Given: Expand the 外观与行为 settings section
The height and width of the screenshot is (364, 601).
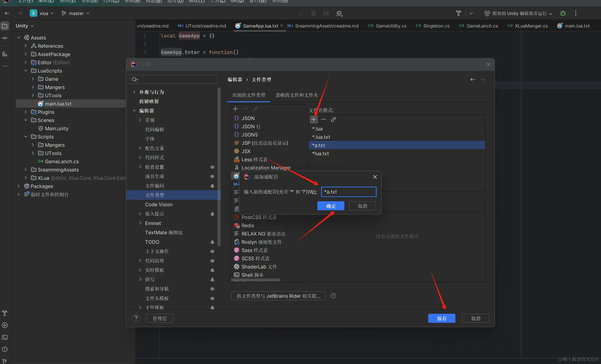Looking at the screenshot, I should (x=134, y=92).
